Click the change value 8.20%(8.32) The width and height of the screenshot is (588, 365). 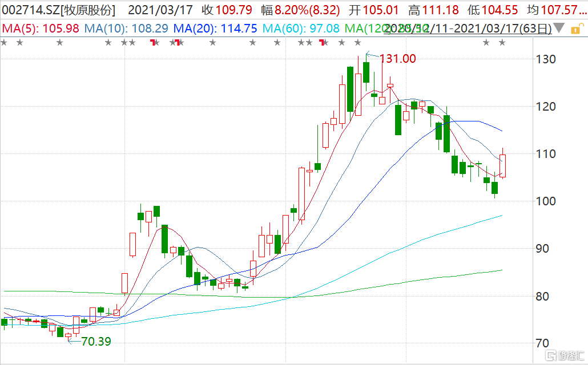tap(307, 10)
